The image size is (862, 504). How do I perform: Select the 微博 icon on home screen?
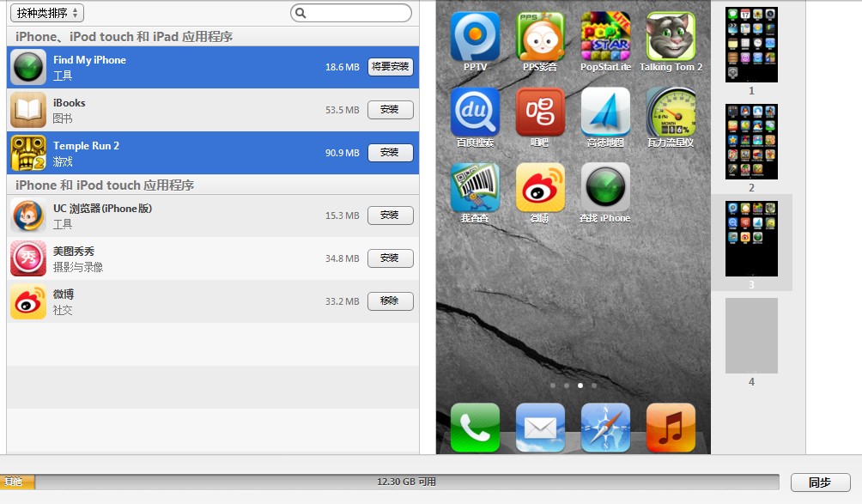[540, 187]
